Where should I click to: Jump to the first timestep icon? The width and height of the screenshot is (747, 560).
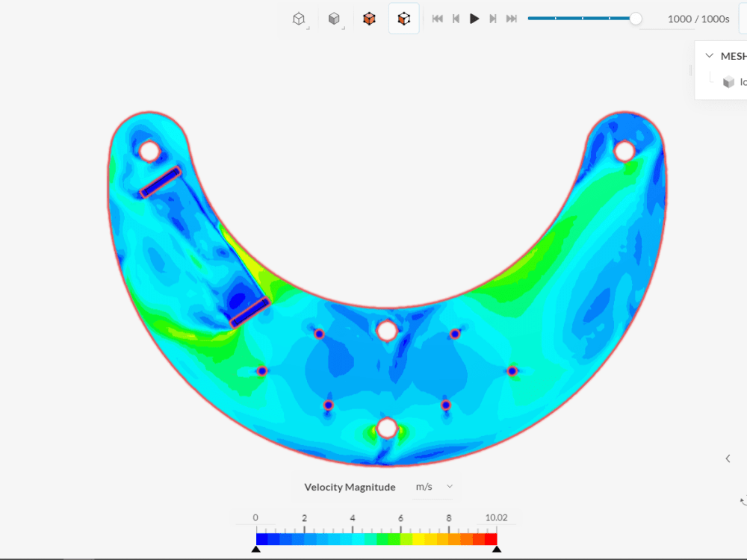tap(437, 19)
